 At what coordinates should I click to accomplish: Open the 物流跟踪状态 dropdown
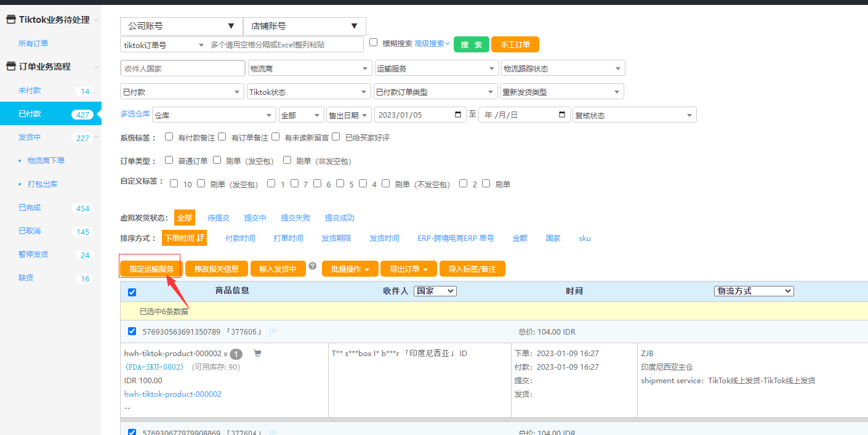563,68
